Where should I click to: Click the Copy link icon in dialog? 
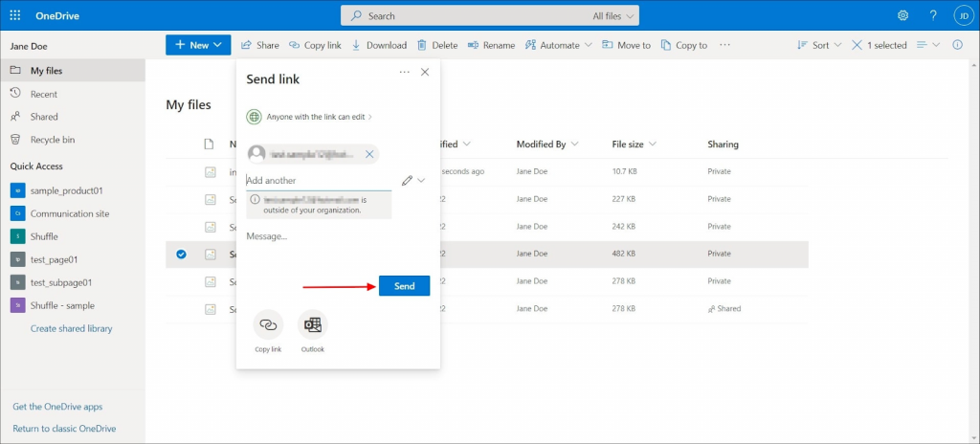pos(268,325)
